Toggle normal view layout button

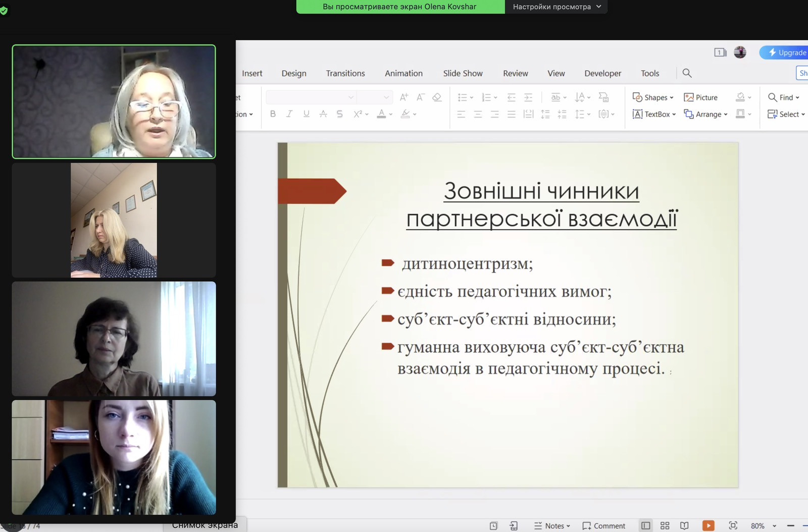tap(645, 525)
